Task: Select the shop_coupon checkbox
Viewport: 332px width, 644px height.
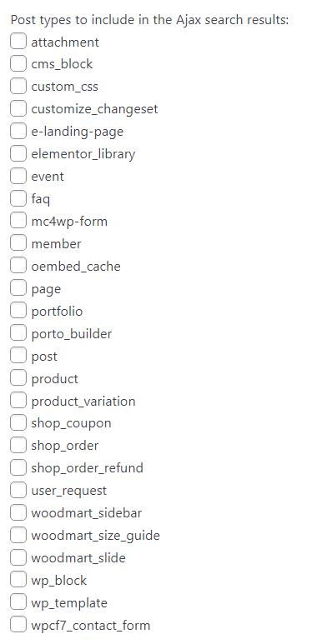Action: coord(18,422)
